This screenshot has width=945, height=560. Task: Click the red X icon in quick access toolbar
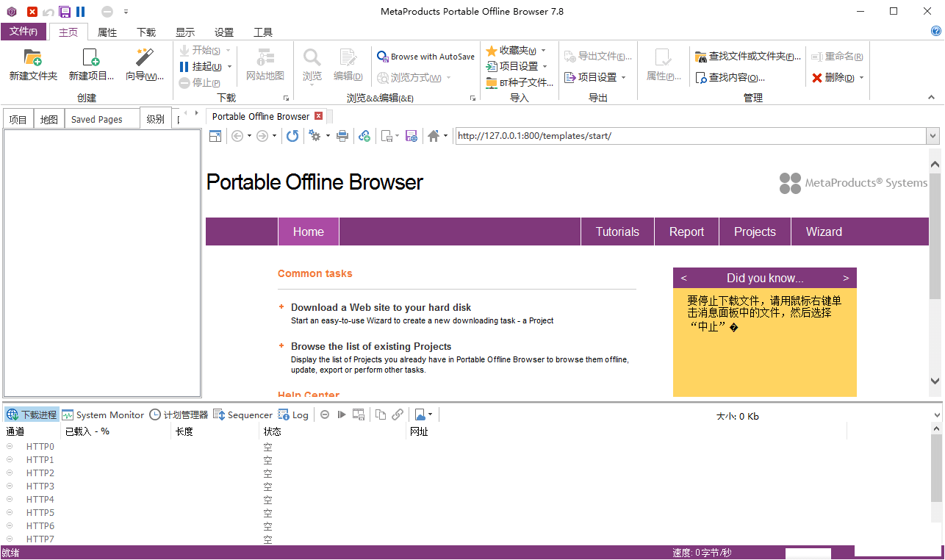tap(32, 12)
